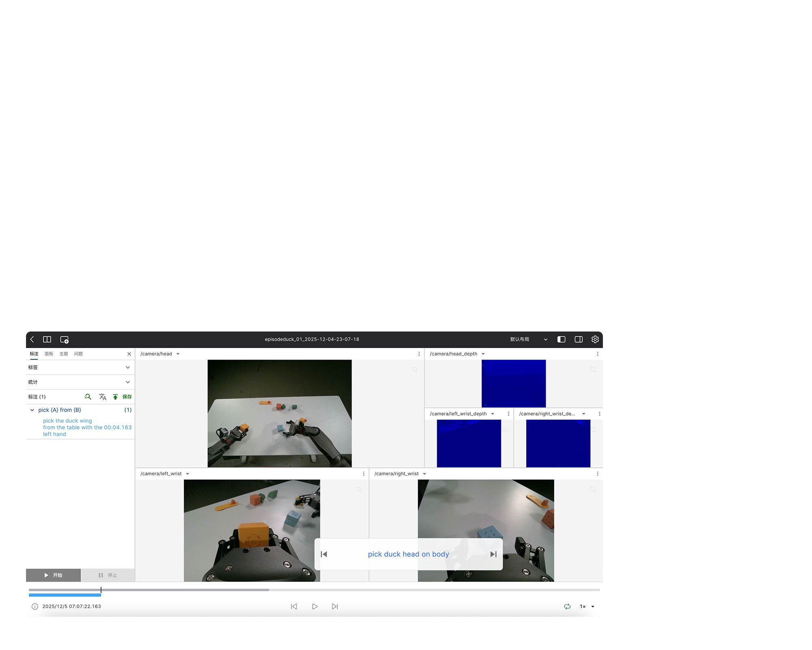The width and height of the screenshot is (812, 650).
Task: Toggle the right sidebar visibility
Action: click(578, 339)
